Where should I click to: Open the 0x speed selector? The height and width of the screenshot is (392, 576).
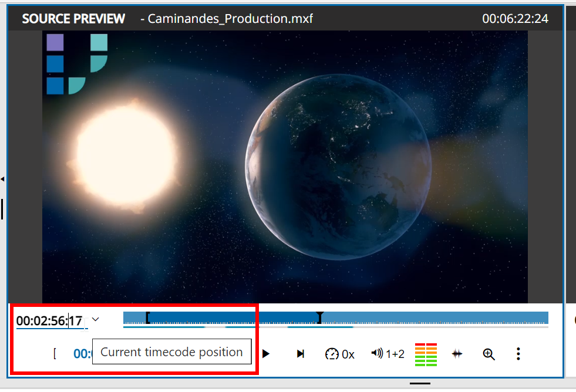tap(339, 353)
